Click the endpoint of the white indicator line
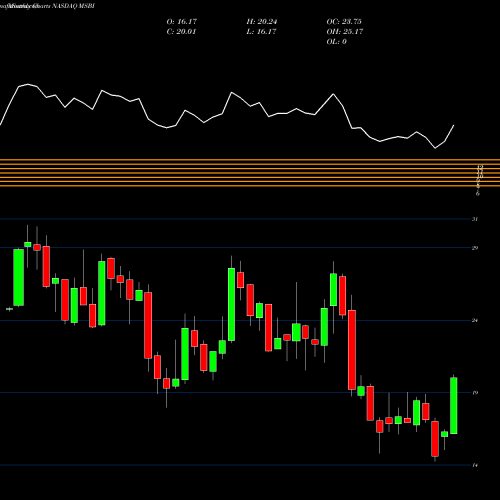Screen dimensions: 500x500 (454, 125)
